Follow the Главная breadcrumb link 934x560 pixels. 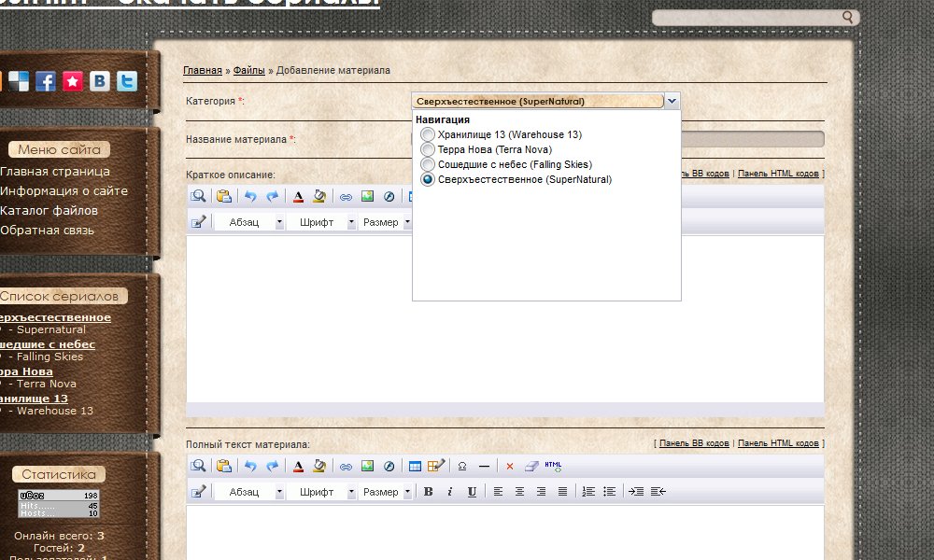pos(203,71)
